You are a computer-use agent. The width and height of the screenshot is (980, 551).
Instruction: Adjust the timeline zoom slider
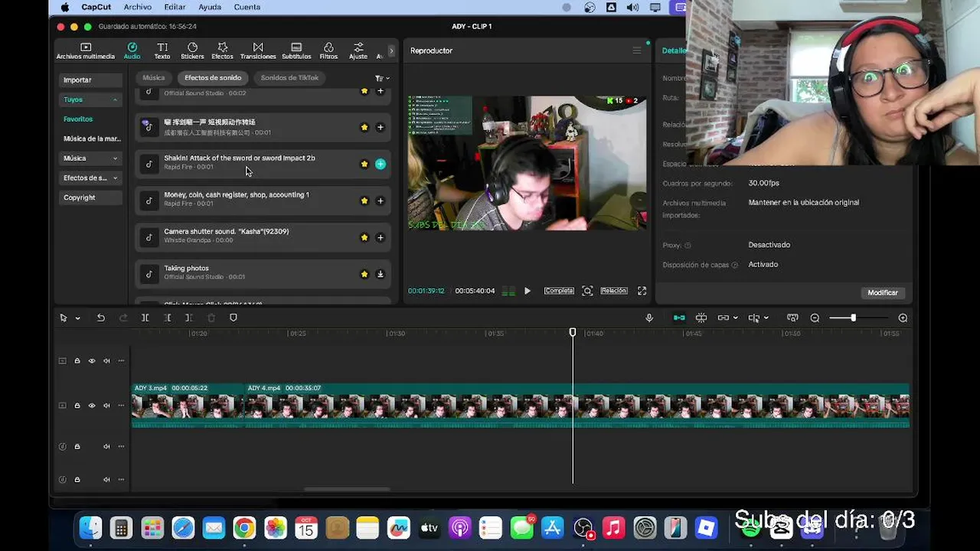(852, 318)
